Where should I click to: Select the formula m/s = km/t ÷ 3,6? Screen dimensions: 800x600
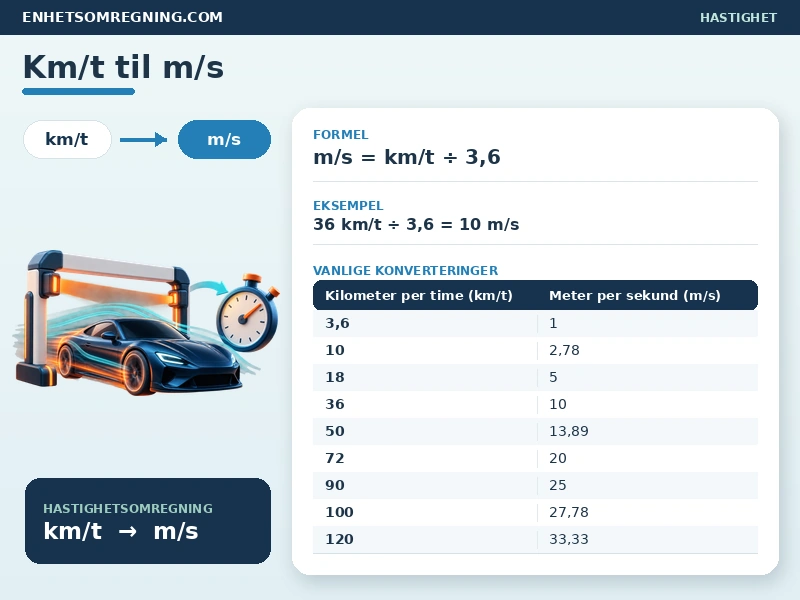tap(407, 157)
